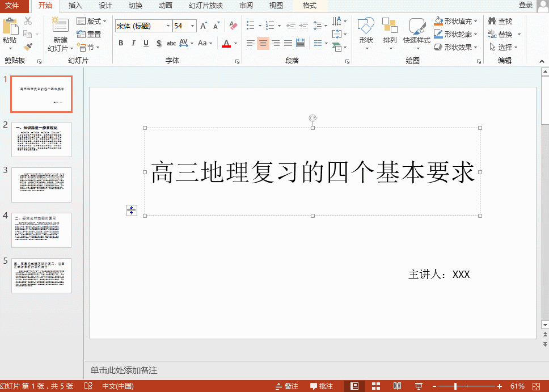The height and width of the screenshot is (392, 549).
Task: Fit slide to current window
Action: pyautogui.click(x=536, y=386)
